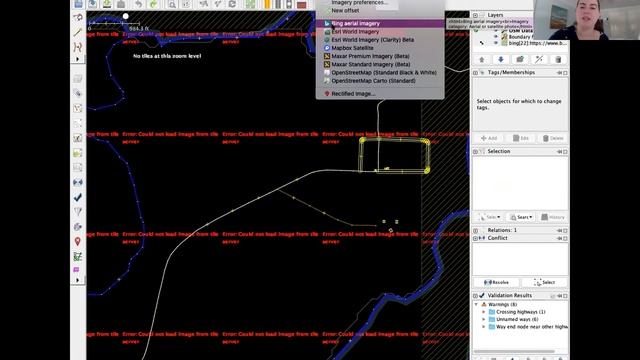Choose Esri World Imagery (Clarity) Beta
This screenshot has height=360, width=640.
click(380, 40)
